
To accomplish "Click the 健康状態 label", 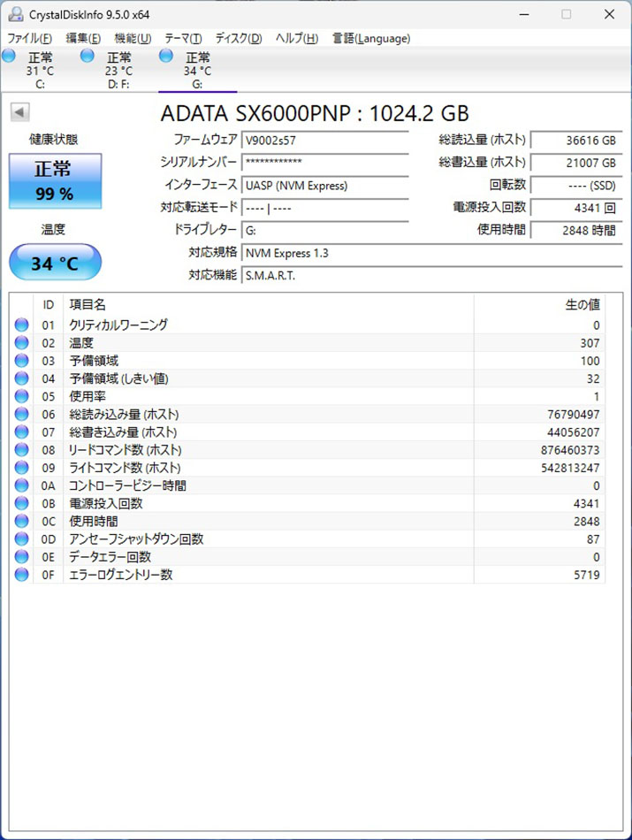I will [54, 140].
